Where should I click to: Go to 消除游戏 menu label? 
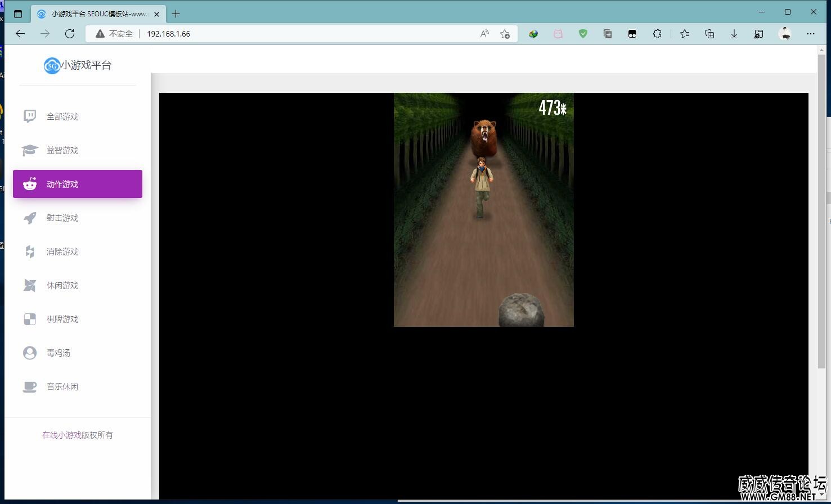pyautogui.click(x=62, y=251)
